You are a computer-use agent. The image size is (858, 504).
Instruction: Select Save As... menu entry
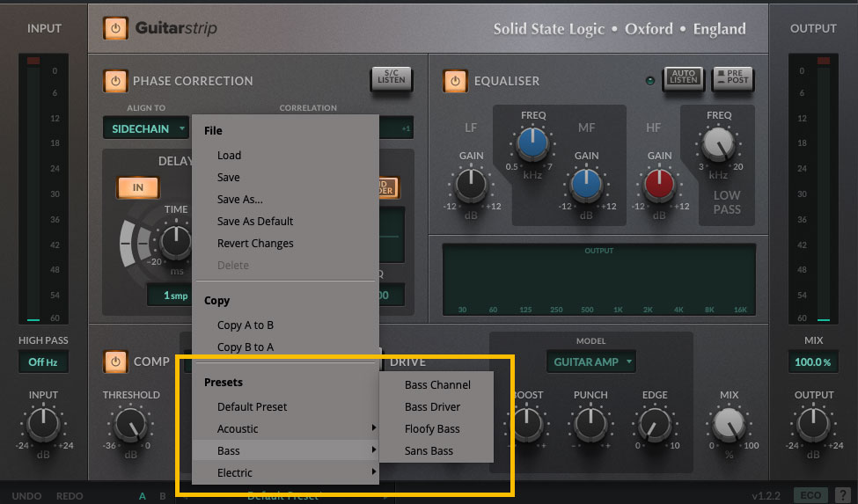239,199
